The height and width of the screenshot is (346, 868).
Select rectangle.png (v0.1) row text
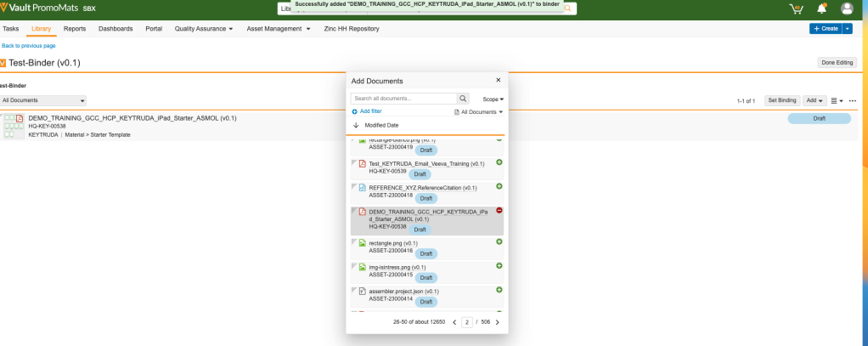(x=393, y=243)
